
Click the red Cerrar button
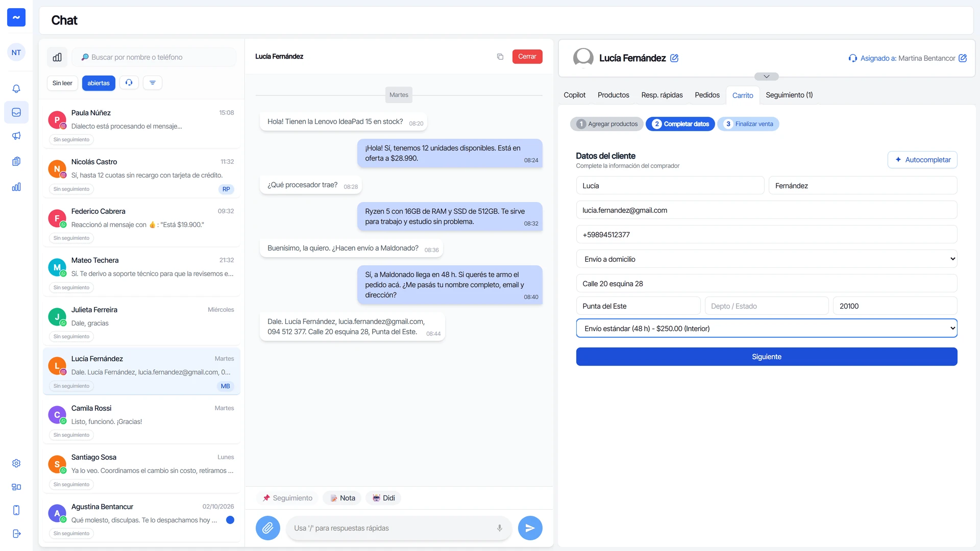pyautogui.click(x=527, y=57)
